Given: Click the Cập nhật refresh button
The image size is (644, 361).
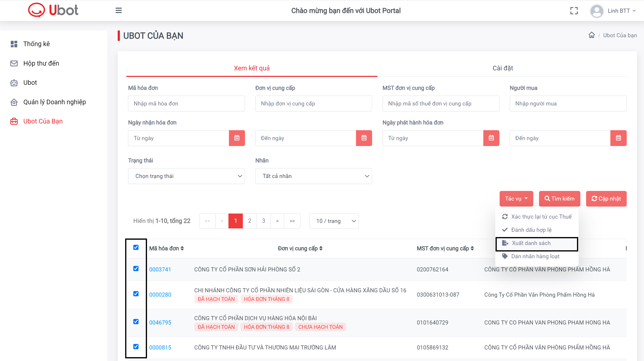Looking at the screenshot, I should 606,198.
